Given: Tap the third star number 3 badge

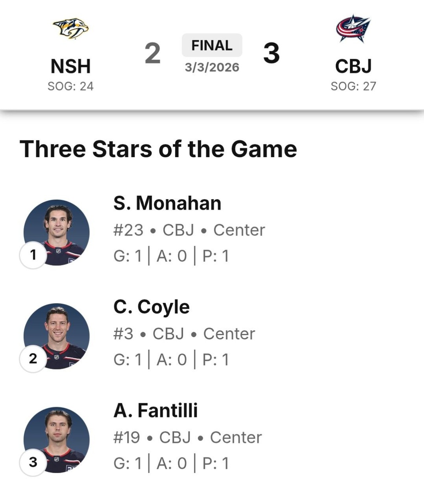Looking at the screenshot, I should (x=33, y=462).
